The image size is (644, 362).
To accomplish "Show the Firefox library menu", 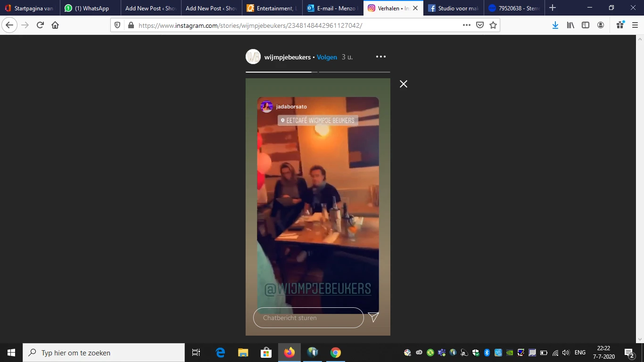I will pos(570,25).
